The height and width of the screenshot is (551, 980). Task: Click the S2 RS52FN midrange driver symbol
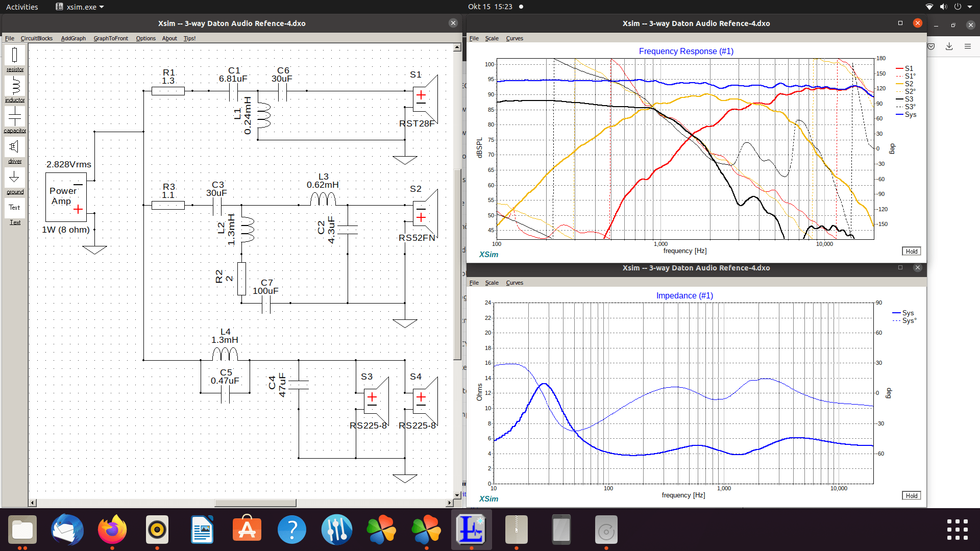425,213
